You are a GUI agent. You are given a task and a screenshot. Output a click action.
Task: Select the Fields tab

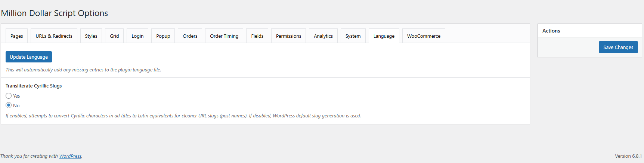pyautogui.click(x=257, y=36)
